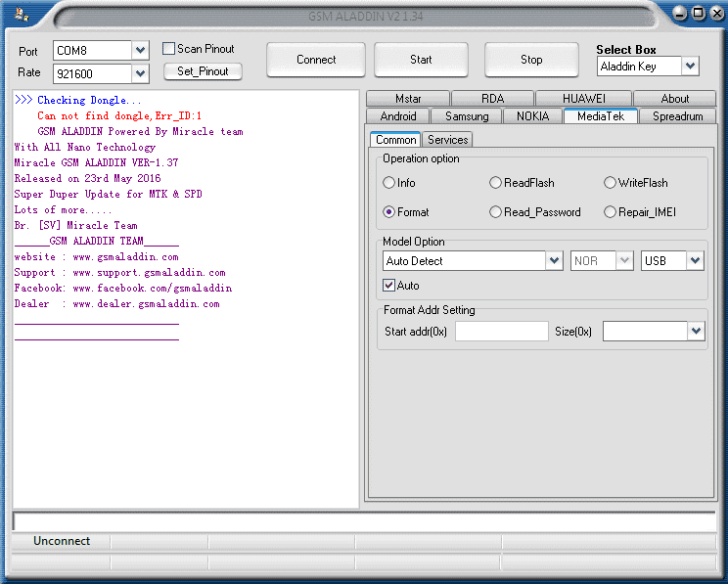The height and width of the screenshot is (584, 728).
Task: Click the Set_Pinout button
Action: click(x=203, y=71)
